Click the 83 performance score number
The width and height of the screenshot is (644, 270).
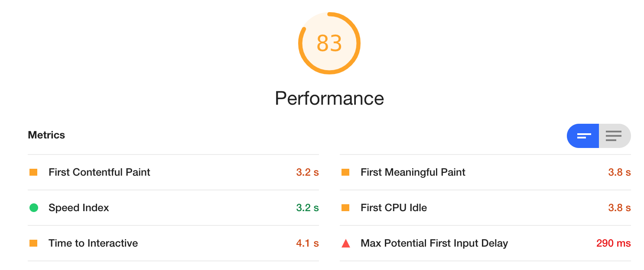click(329, 43)
